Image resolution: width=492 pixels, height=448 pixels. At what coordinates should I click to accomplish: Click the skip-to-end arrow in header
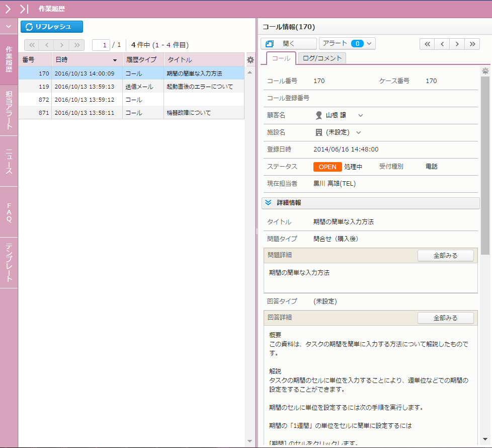[24, 9]
